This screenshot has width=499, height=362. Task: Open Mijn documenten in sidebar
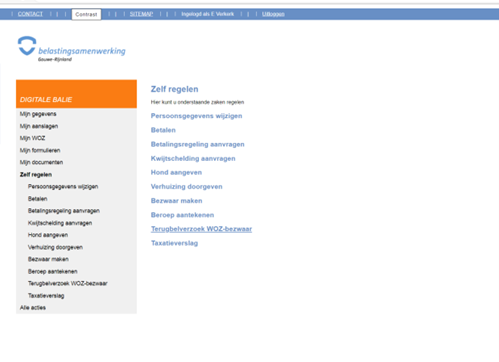(x=41, y=162)
